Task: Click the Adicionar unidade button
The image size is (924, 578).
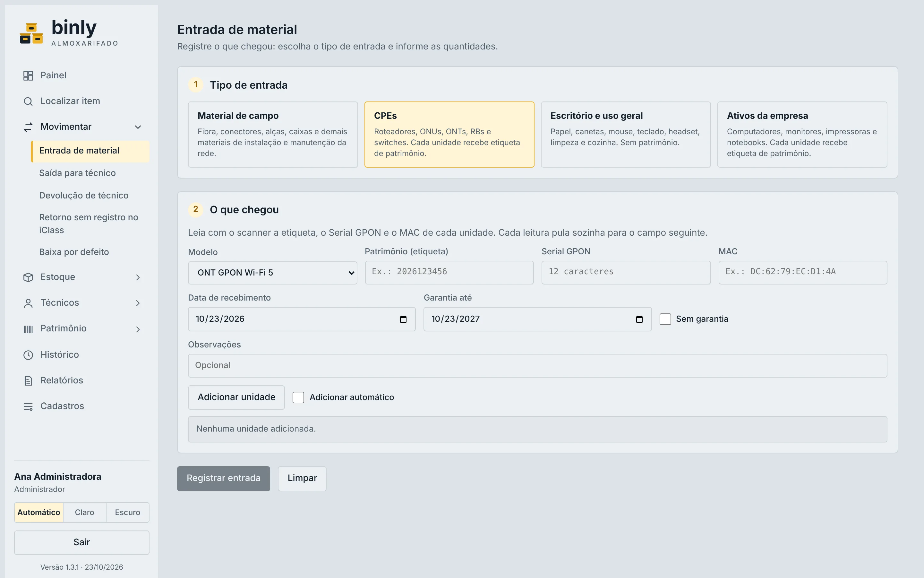Action: [236, 397]
